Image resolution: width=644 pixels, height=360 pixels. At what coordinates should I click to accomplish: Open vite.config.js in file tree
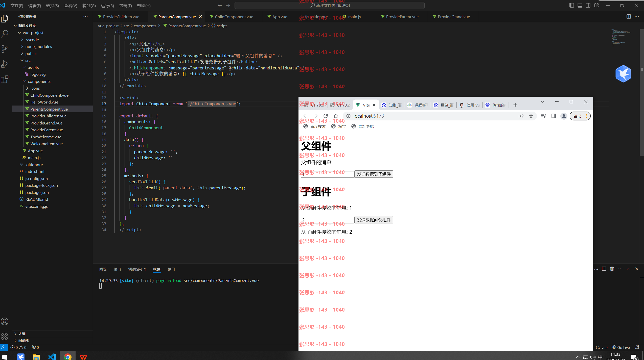point(36,206)
